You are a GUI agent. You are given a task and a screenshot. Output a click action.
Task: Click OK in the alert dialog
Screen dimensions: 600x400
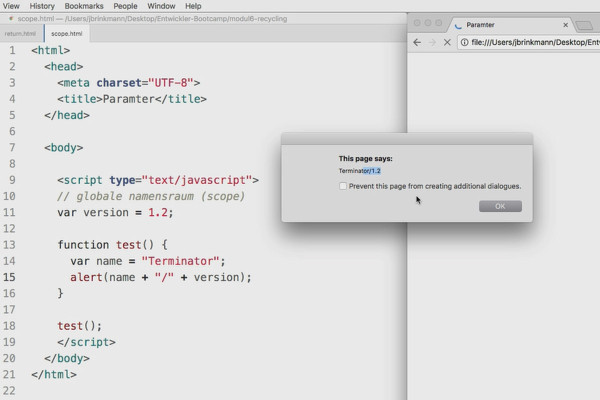click(x=500, y=206)
